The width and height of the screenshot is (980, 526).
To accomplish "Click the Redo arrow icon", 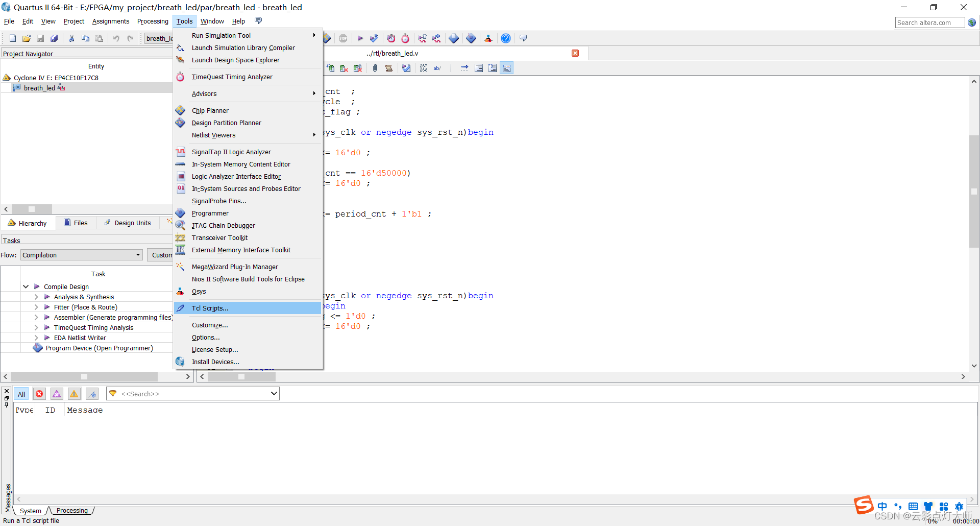I will pos(130,38).
